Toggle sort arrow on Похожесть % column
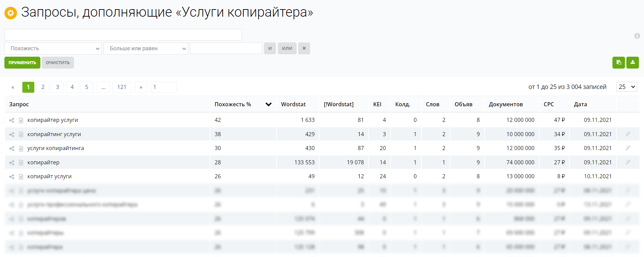Image resolution: width=644 pixels, height=257 pixels. pyautogui.click(x=268, y=104)
